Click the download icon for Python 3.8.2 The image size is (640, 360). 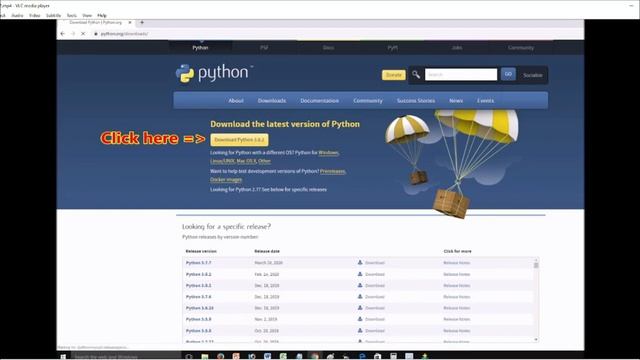tap(360, 274)
